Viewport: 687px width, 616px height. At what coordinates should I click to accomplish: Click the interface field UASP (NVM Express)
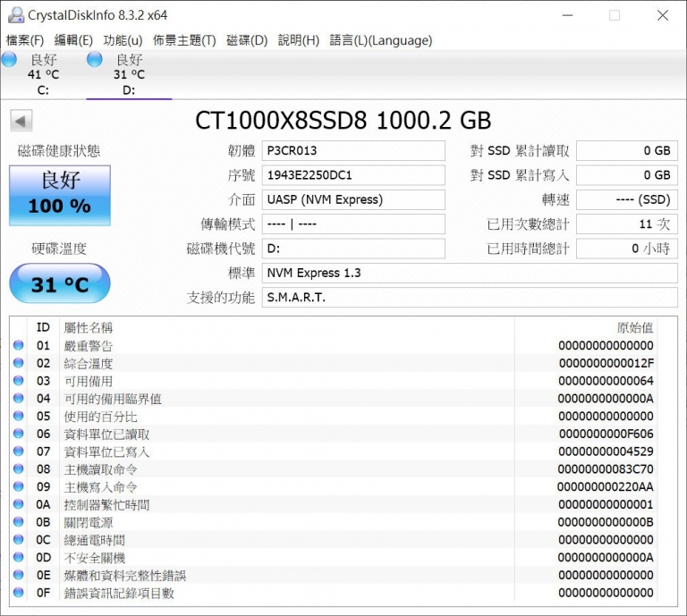point(353,199)
